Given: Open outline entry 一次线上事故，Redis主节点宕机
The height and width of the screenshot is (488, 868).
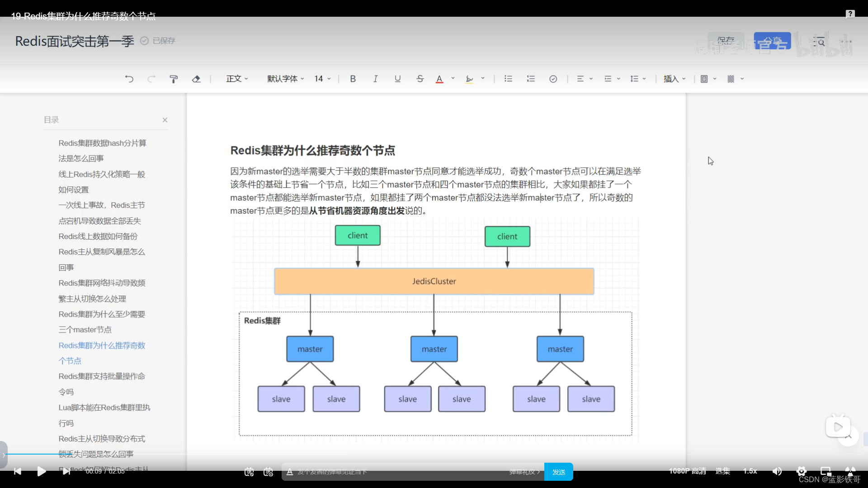Looking at the screenshot, I should coord(102,213).
